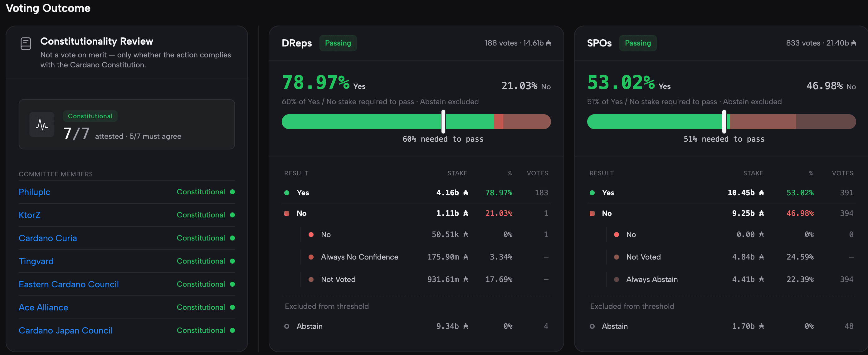Click the green Constitutional badge above 7/7
Screen dimensions: 868x355
point(90,116)
